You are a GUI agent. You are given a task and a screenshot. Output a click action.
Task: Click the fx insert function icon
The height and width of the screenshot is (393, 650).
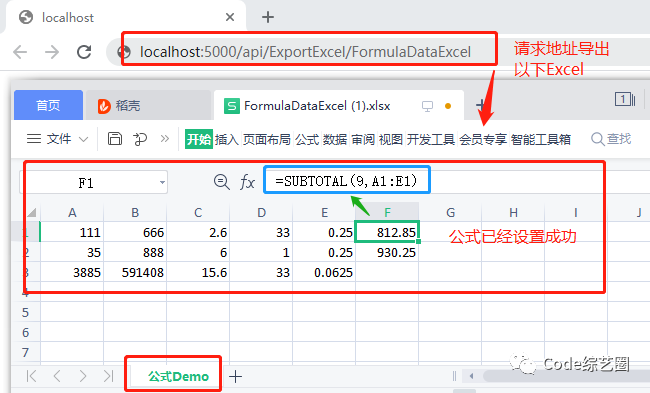pos(247,182)
